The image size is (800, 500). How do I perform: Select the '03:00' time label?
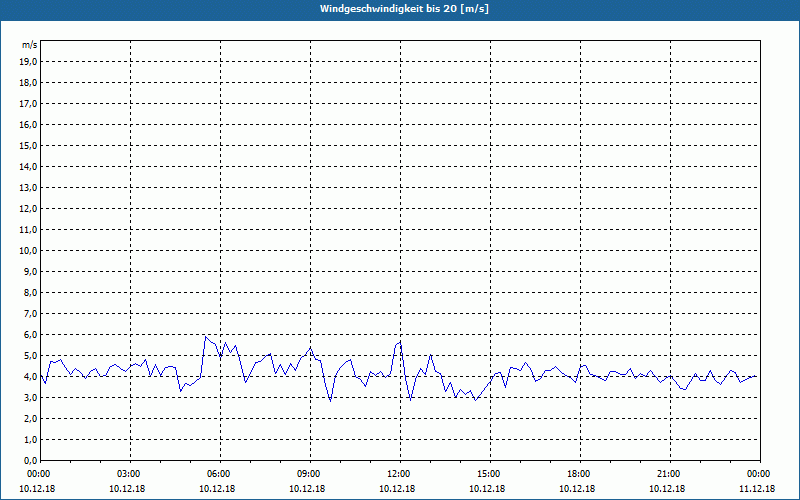point(131,474)
